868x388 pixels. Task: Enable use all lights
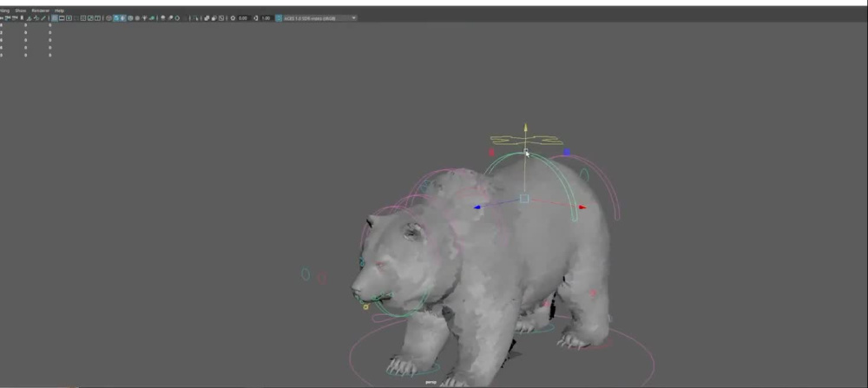144,17
